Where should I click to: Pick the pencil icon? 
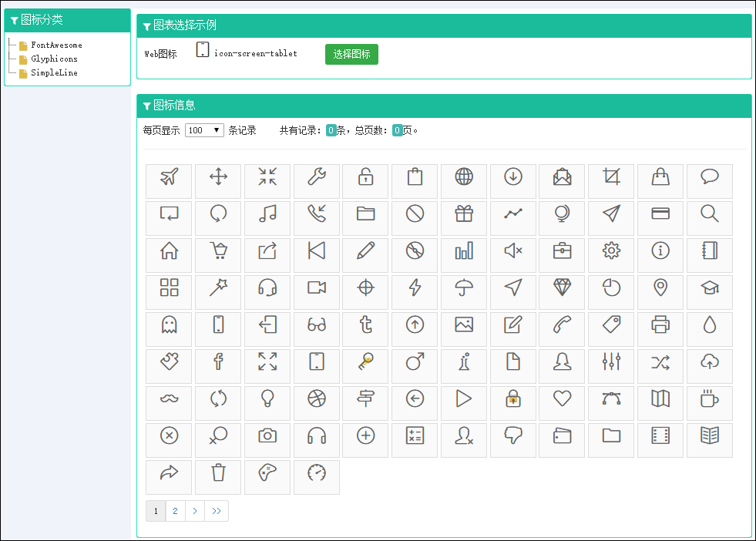click(365, 250)
